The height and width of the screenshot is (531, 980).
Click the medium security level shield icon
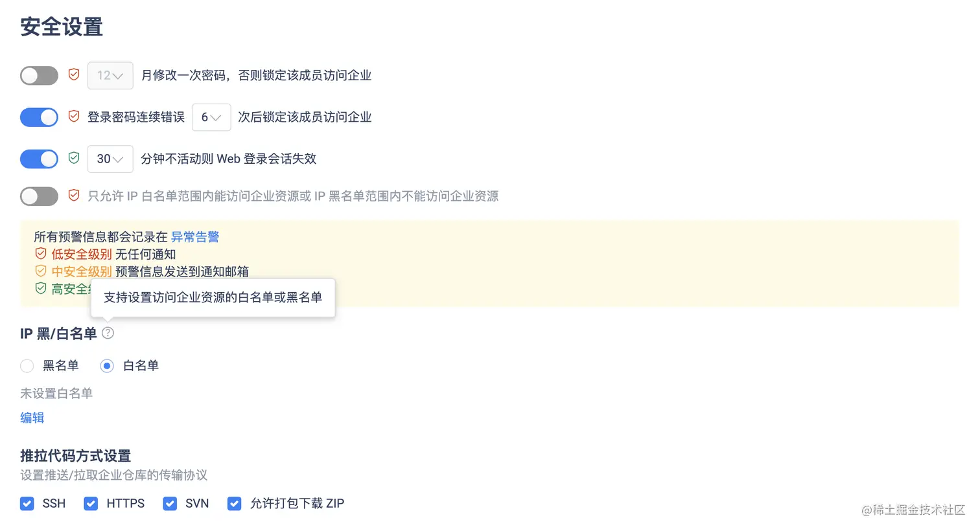tap(41, 271)
